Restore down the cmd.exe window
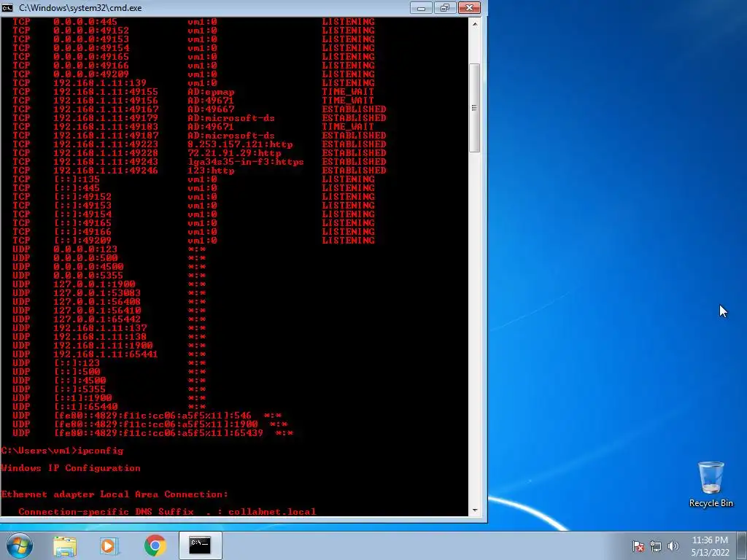The height and width of the screenshot is (560, 747). click(445, 7)
